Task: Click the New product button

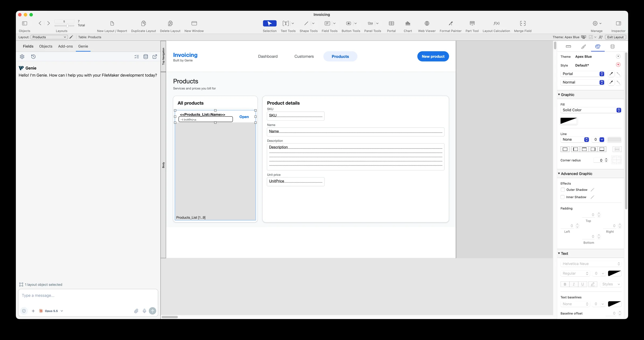Action: pos(433,56)
